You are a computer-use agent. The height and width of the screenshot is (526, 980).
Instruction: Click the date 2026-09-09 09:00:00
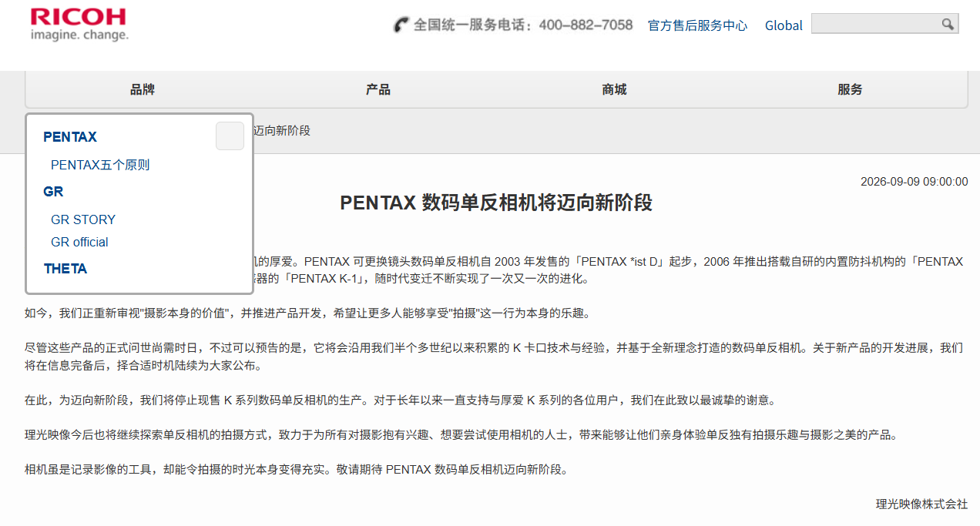click(x=914, y=182)
